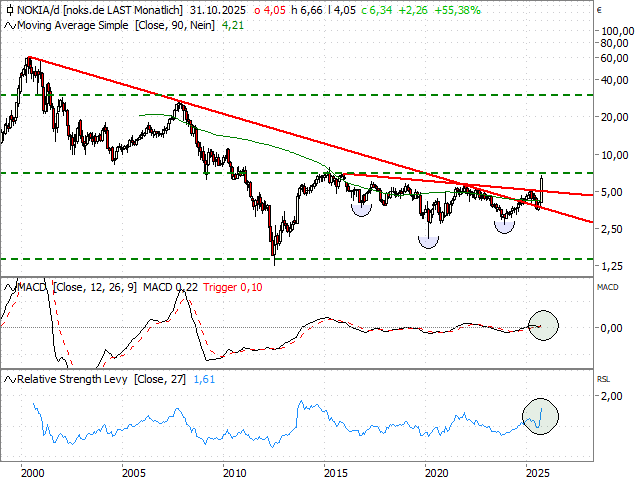Click the 100,00 price axis label

point(618,31)
